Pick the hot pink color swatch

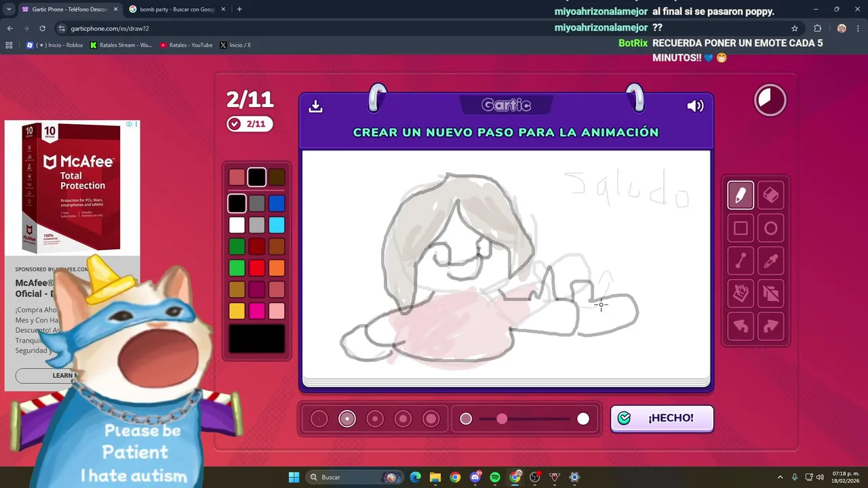point(256,311)
